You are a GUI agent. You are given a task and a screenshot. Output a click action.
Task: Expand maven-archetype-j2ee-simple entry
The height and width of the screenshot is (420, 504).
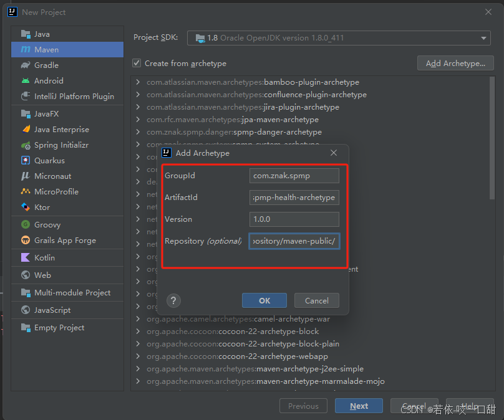click(138, 369)
